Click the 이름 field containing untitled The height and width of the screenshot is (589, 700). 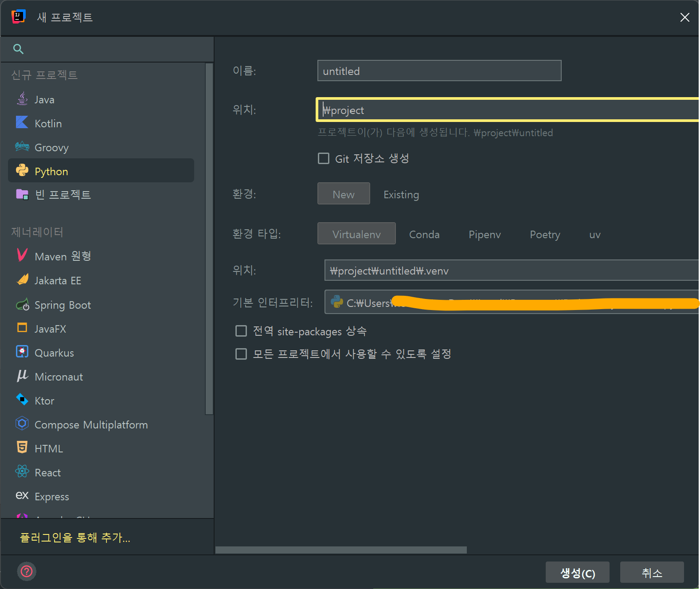[439, 71]
